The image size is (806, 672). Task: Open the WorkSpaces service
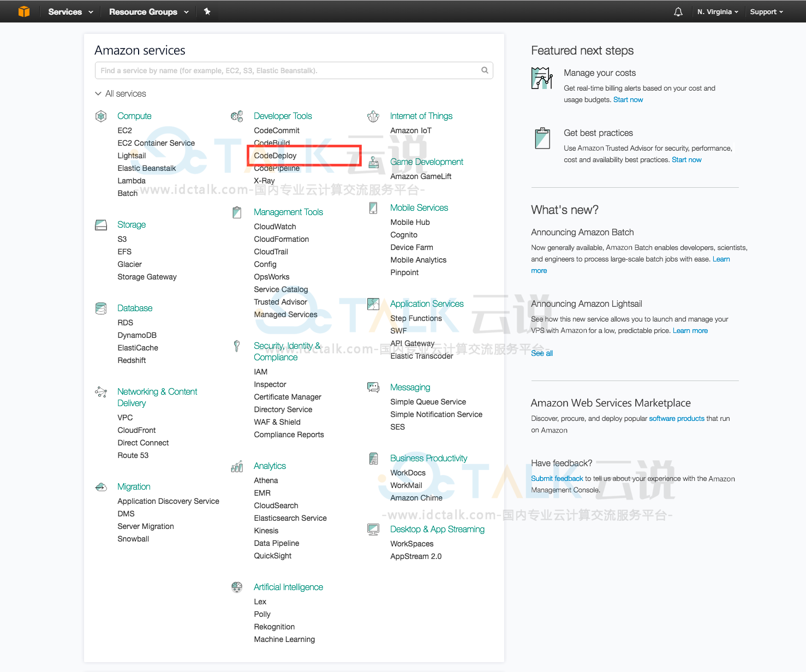pyautogui.click(x=412, y=544)
